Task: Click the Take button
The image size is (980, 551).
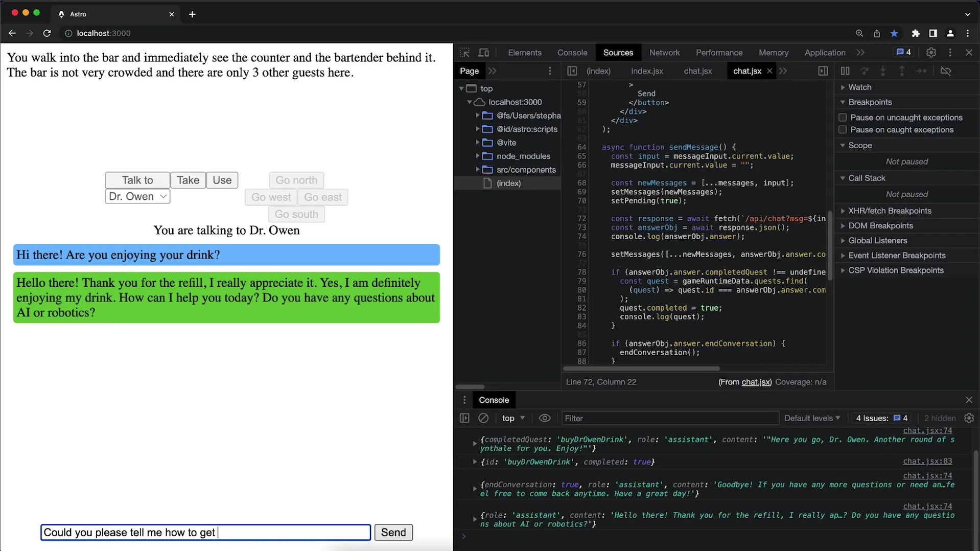Action: [x=188, y=180]
